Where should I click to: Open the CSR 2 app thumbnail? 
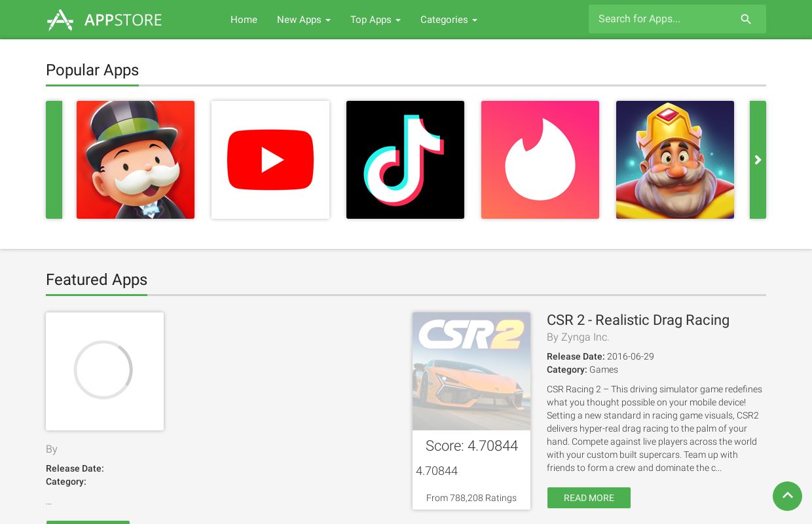[x=471, y=371]
